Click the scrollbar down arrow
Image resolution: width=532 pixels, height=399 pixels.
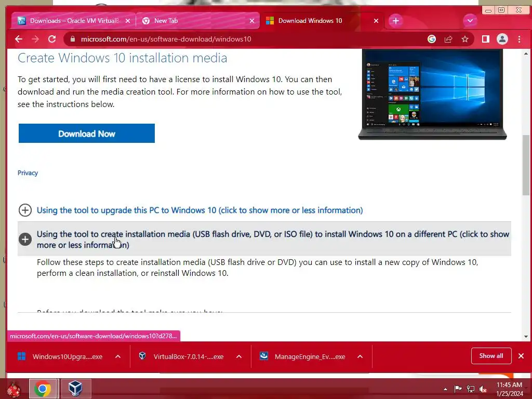tap(526, 337)
